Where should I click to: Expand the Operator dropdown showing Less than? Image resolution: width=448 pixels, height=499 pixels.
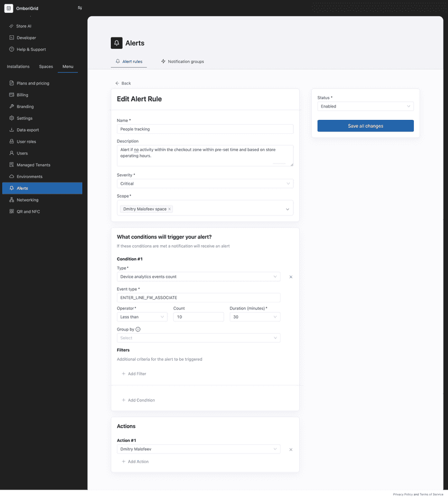(x=142, y=316)
